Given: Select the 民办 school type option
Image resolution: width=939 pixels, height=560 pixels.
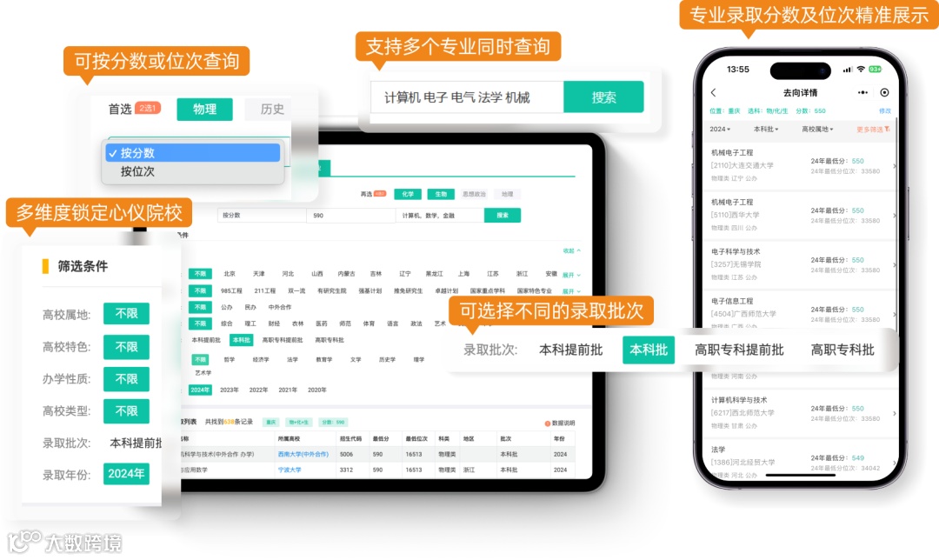Looking at the screenshot, I should pyautogui.click(x=250, y=307).
